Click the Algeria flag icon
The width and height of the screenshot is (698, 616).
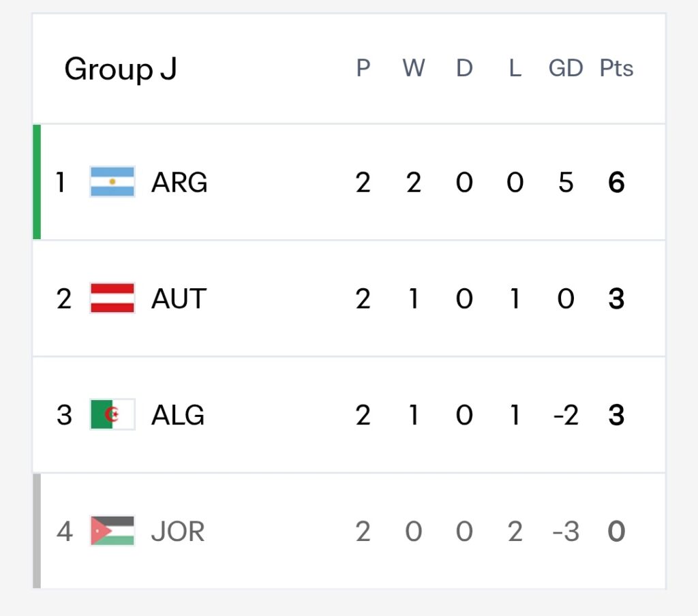pyautogui.click(x=112, y=414)
